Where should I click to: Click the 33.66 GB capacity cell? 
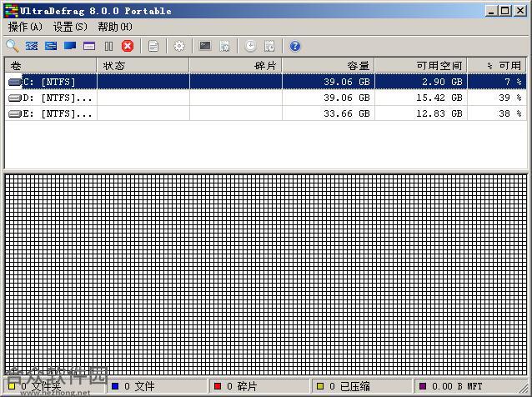click(x=329, y=113)
